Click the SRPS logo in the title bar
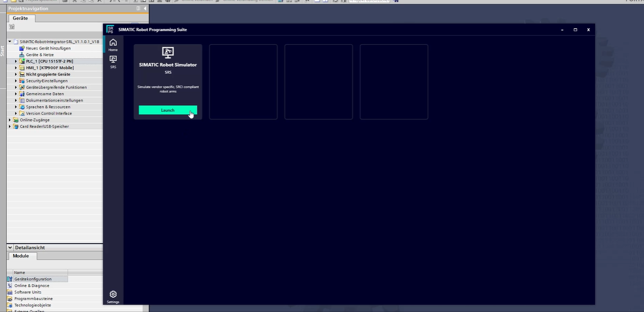Image resolution: width=644 pixels, height=312 pixels. [x=110, y=29]
